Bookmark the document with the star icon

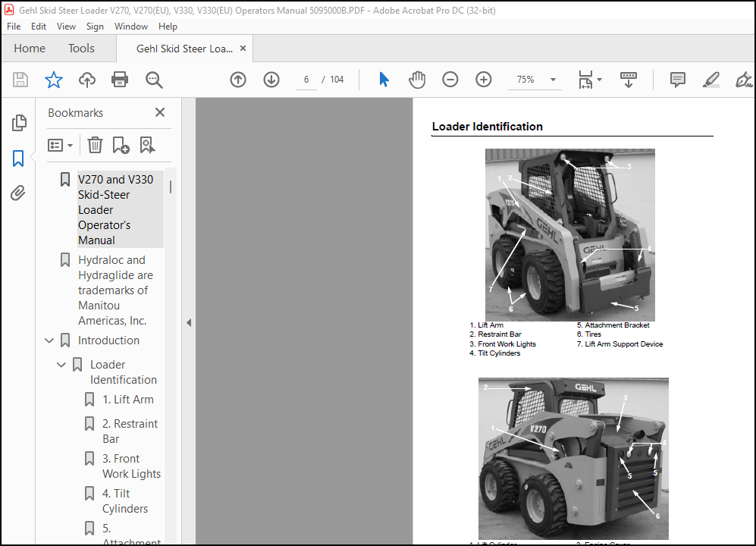coord(54,80)
